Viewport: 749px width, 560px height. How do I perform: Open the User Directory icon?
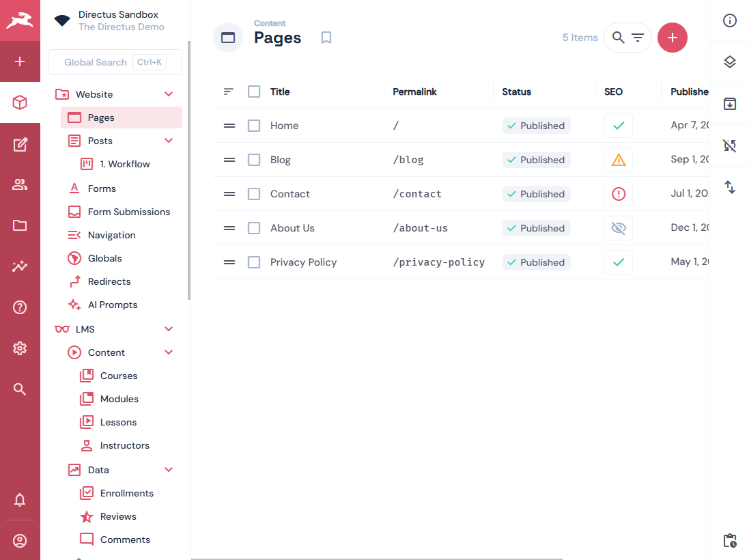pyautogui.click(x=20, y=184)
